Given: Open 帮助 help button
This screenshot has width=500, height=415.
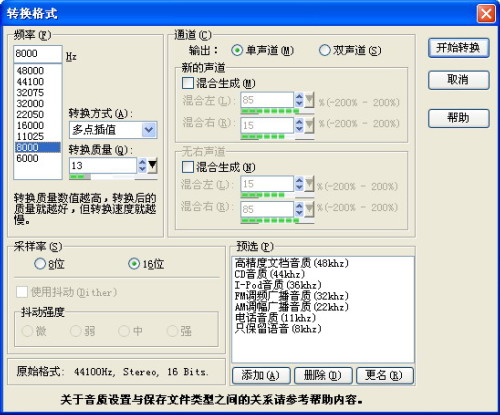Looking at the screenshot, I should tap(458, 118).
